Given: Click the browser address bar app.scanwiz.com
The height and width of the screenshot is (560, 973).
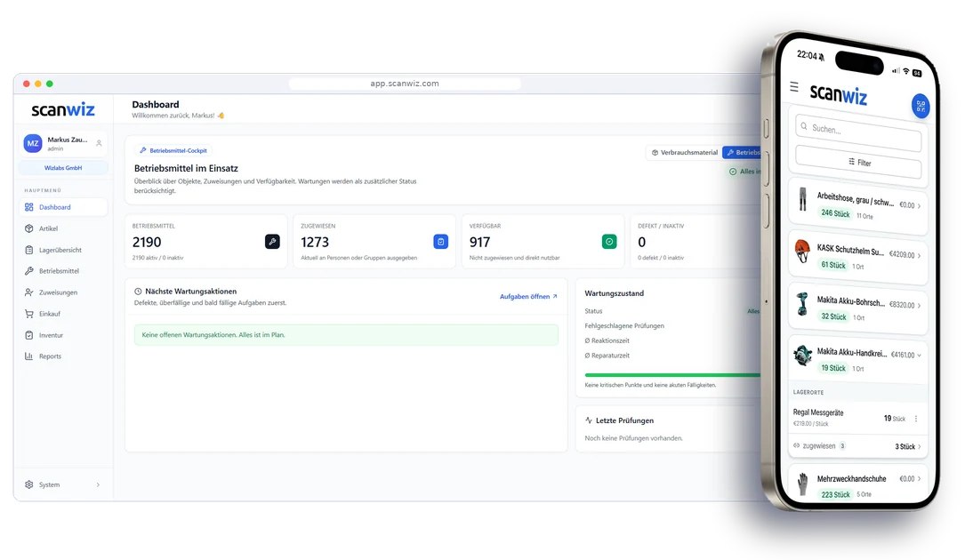Looking at the screenshot, I should (x=405, y=84).
